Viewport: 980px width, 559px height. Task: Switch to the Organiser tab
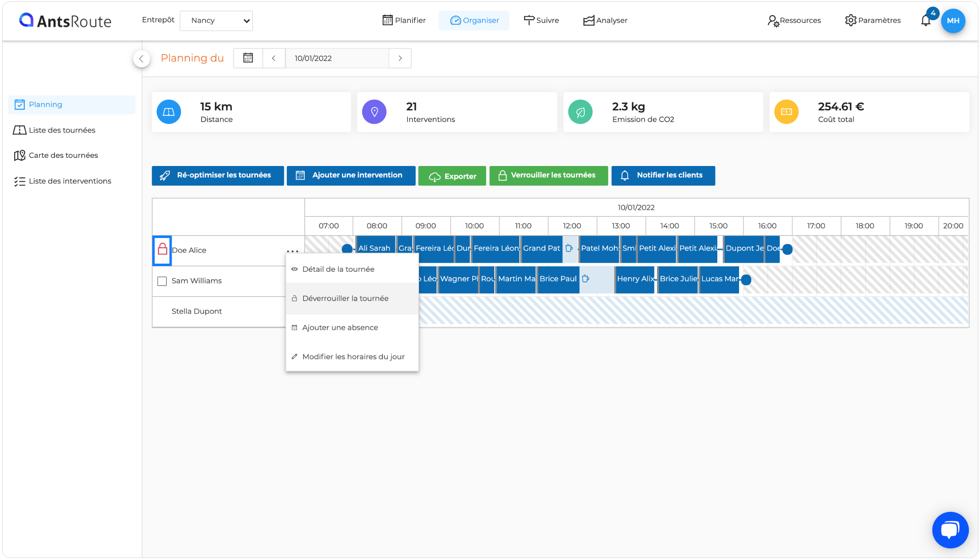tap(474, 20)
